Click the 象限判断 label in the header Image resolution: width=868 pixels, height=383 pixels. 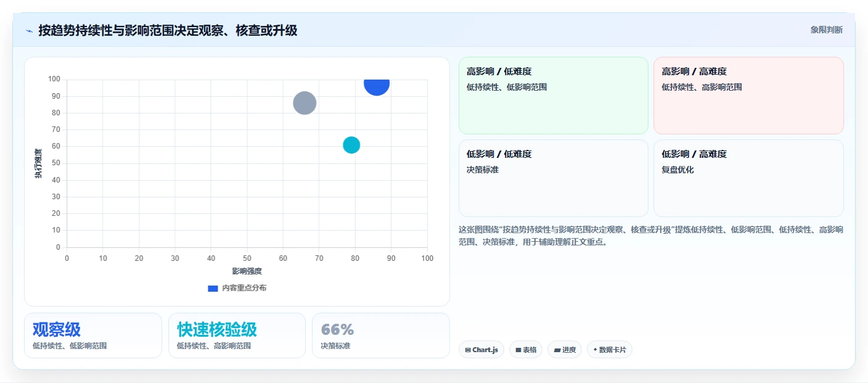(826, 30)
